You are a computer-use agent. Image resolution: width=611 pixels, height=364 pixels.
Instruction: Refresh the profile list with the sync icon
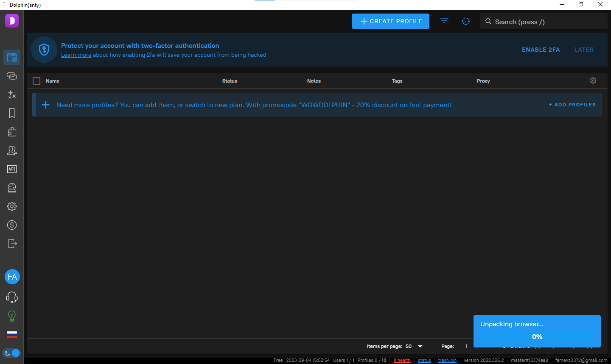(x=466, y=21)
